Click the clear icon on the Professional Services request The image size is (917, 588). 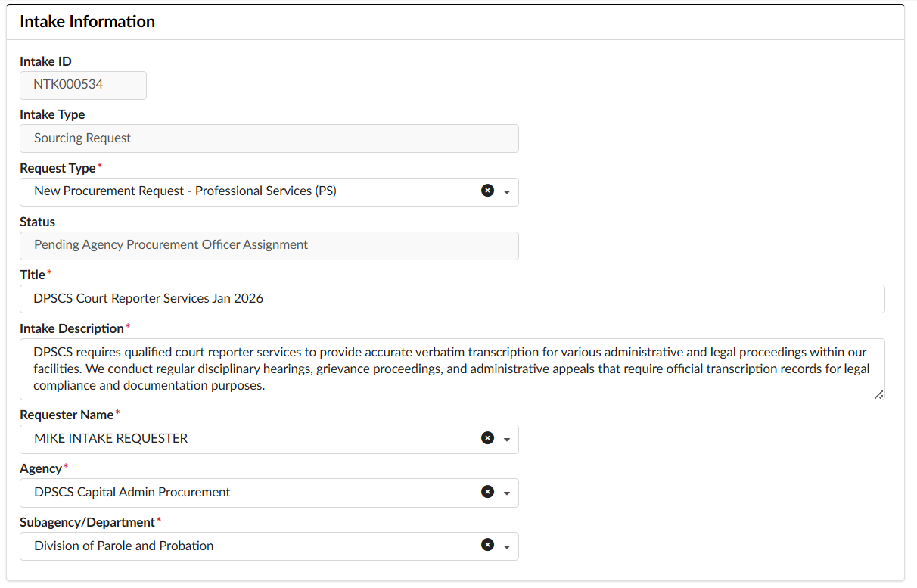point(487,191)
